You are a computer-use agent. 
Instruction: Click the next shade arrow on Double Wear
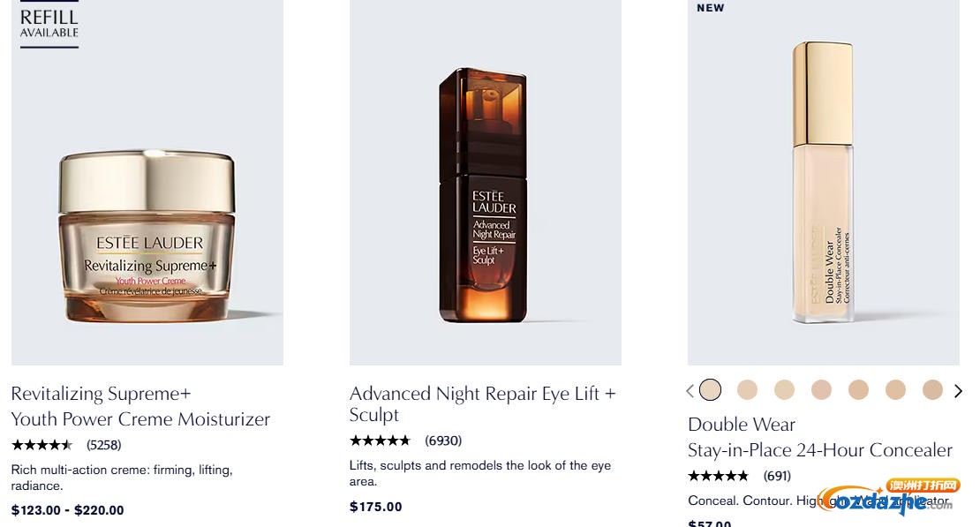pos(958,390)
